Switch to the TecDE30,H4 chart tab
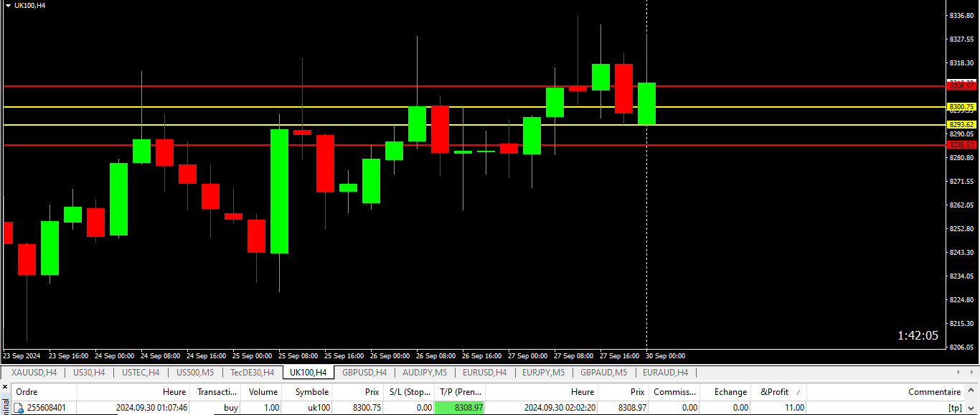Viewport: 980px width, 415px height. pyautogui.click(x=252, y=373)
